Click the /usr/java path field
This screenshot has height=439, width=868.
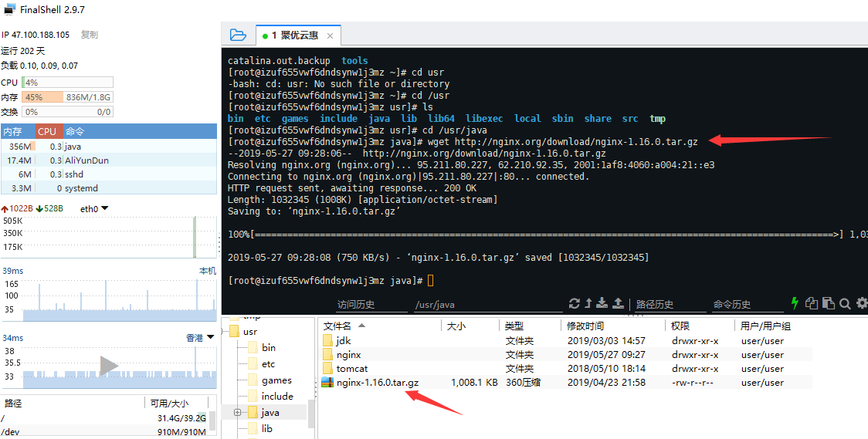[488, 305]
